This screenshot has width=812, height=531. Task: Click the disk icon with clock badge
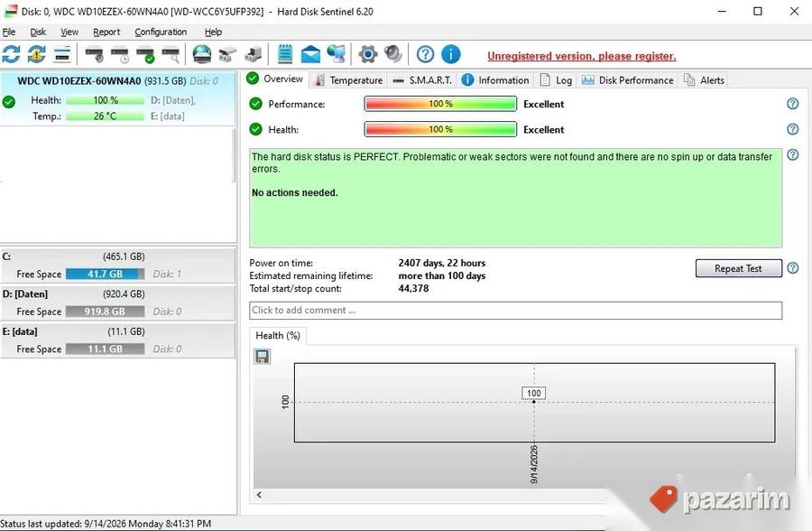click(120, 54)
